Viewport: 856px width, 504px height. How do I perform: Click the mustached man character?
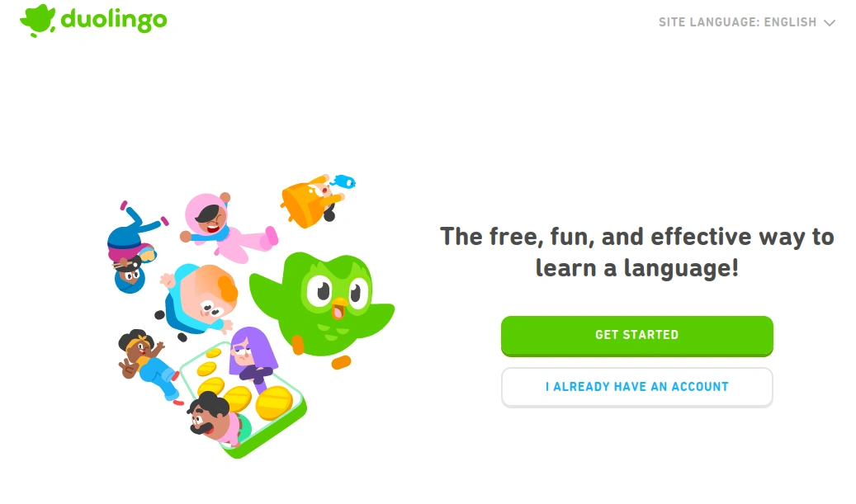click(215, 418)
